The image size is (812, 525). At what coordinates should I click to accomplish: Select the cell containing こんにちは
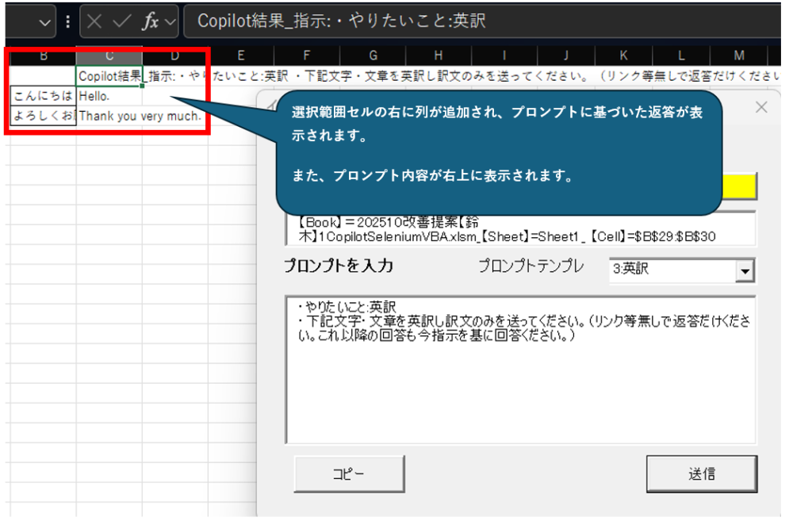tap(44, 96)
